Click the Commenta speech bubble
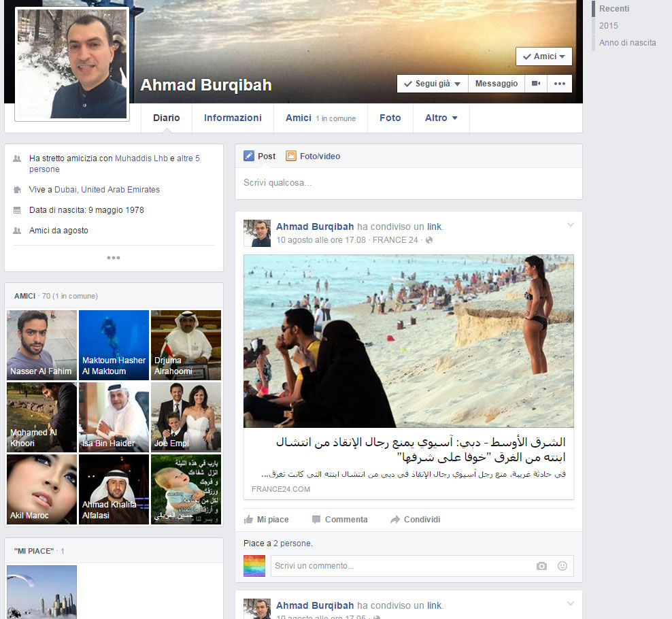 point(316,520)
